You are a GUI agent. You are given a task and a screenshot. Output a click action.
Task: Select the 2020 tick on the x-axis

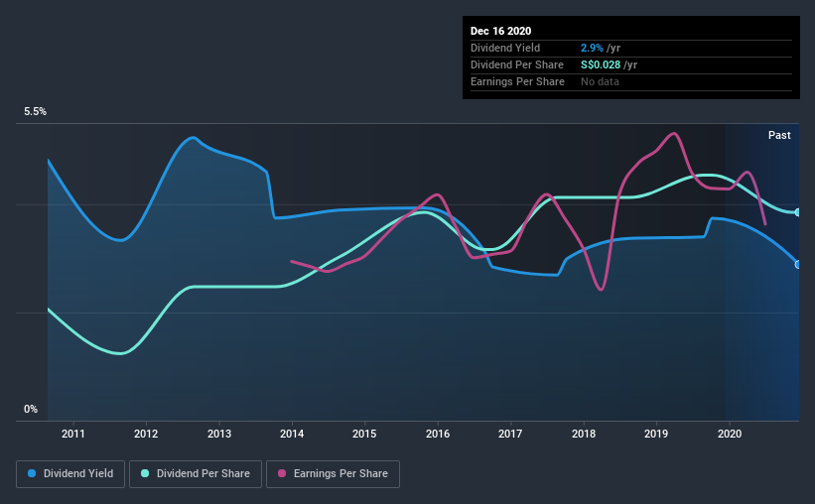[730, 434]
